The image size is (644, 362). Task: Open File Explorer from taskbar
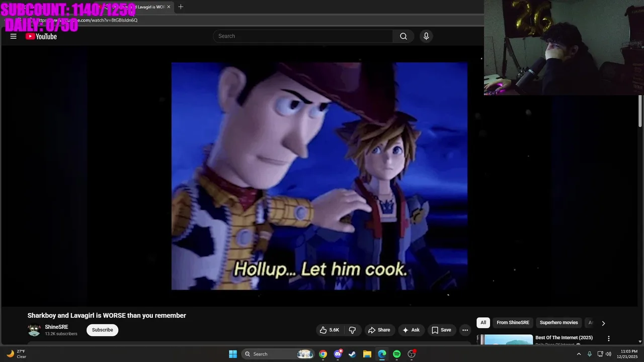(367, 354)
